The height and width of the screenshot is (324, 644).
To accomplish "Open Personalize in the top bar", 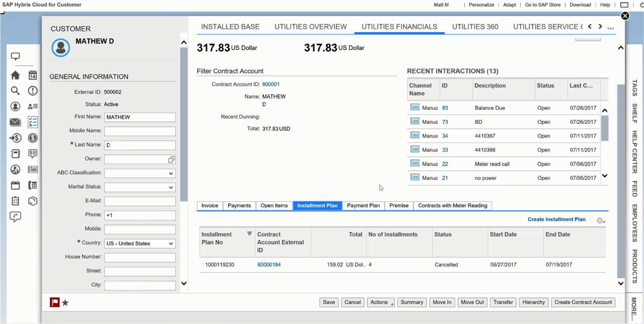I will (481, 5).
